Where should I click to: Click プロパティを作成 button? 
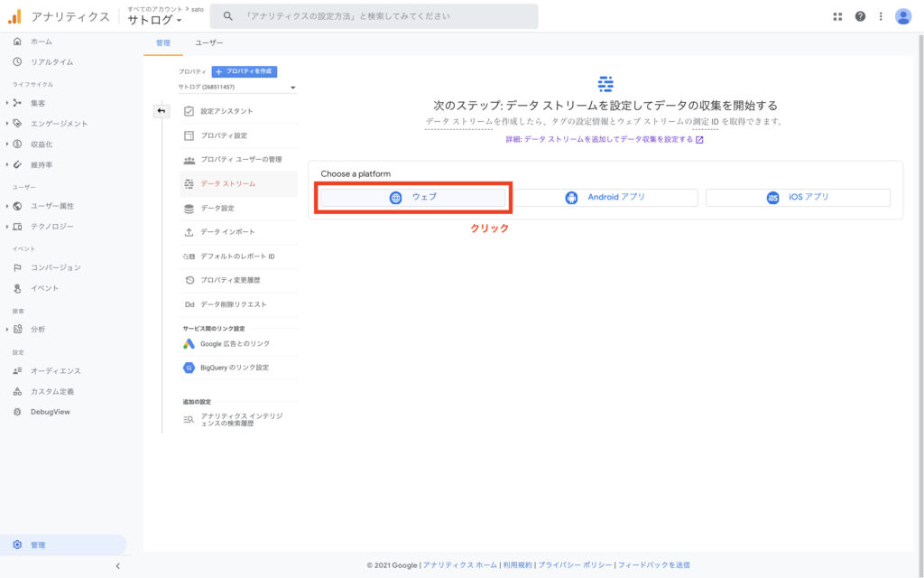[245, 71]
